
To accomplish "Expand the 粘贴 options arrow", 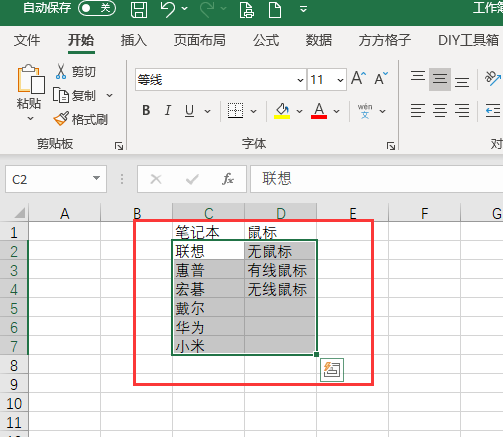I will (30, 118).
